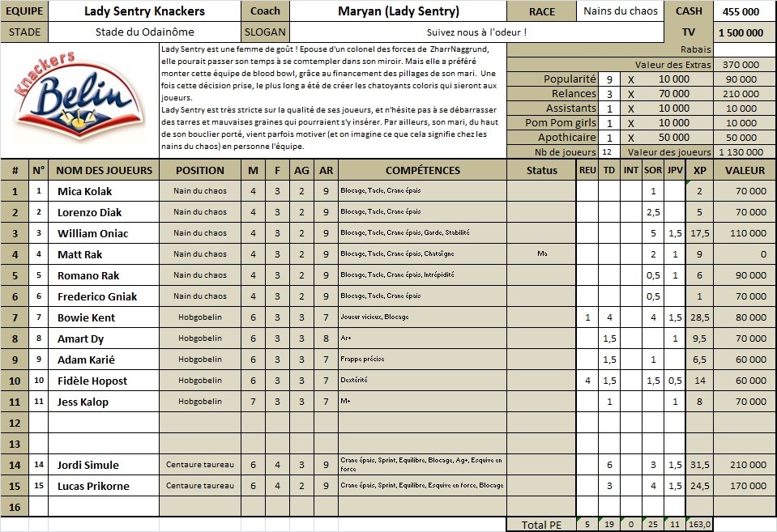Select player name Bowie Kent
Image resolution: width=777 pixels, height=532 pixels.
tap(86, 317)
